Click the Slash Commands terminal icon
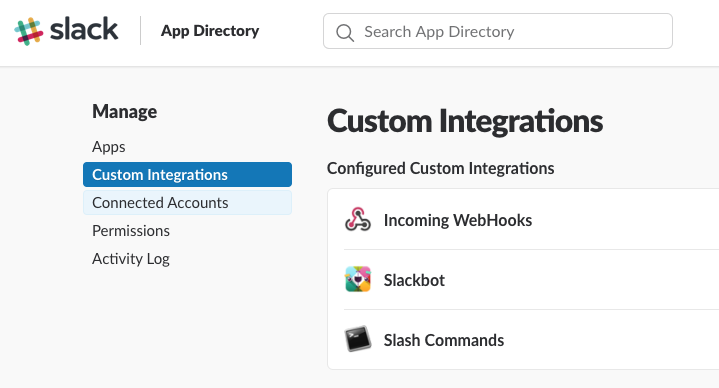This screenshot has height=388, width=719. point(358,339)
